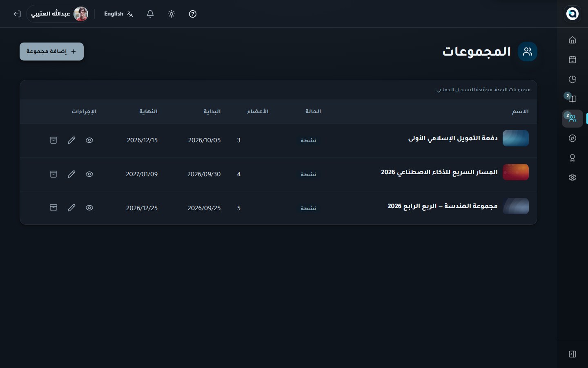Click the blue thumbnail of دفعة التمويل
Image resolution: width=588 pixels, height=368 pixels.
(516, 138)
